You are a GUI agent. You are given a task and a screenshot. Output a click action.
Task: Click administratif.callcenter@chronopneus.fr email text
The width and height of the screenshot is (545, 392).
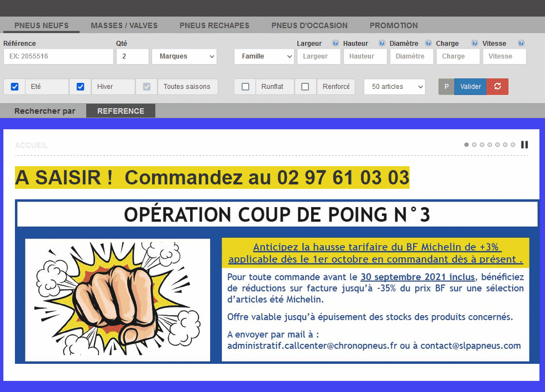(312, 346)
